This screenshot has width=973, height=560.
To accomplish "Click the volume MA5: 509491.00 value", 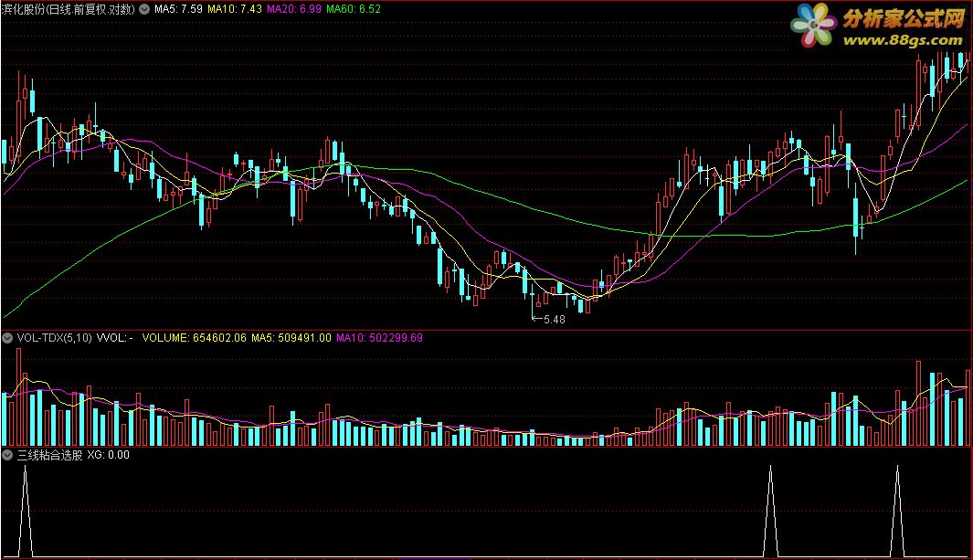I will [291, 338].
